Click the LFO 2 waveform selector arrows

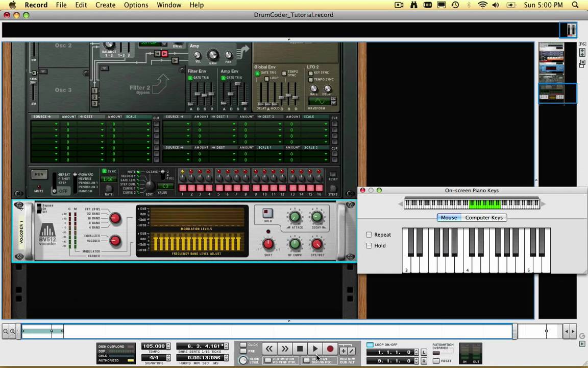(334, 101)
